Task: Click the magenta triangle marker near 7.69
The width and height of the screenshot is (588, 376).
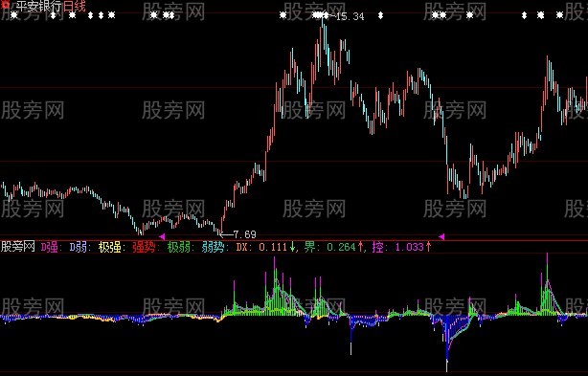Action: (x=162, y=236)
